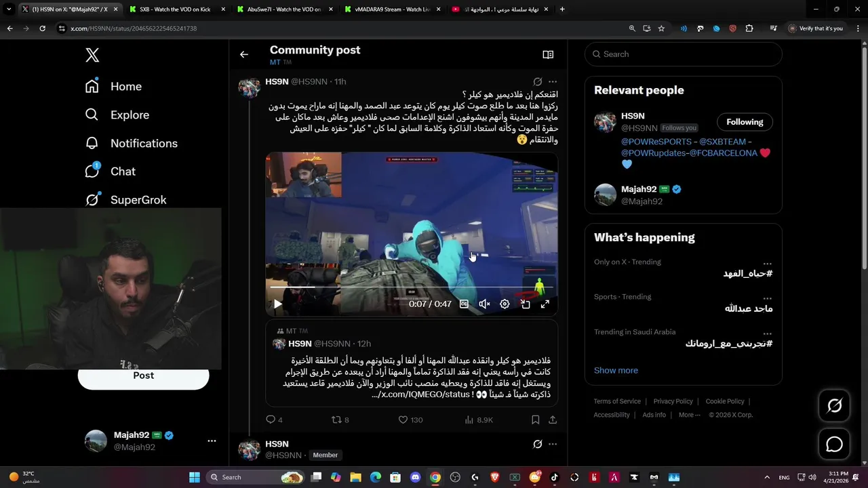This screenshot has width=868, height=488.
Task: Open @POWReSPORTS mention link
Action: pos(656,142)
